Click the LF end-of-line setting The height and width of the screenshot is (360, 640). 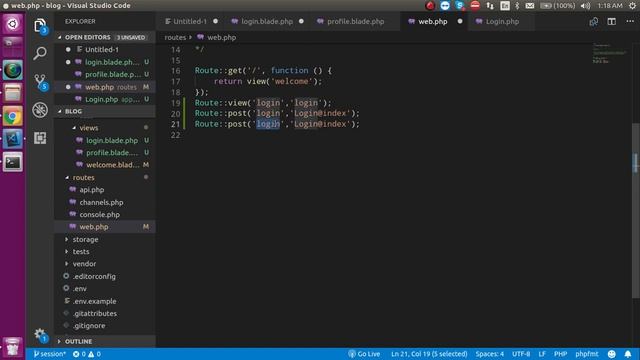542,354
